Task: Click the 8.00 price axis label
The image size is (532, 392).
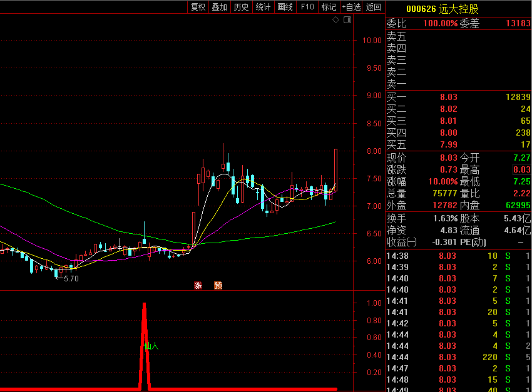Action: (x=374, y=151)
